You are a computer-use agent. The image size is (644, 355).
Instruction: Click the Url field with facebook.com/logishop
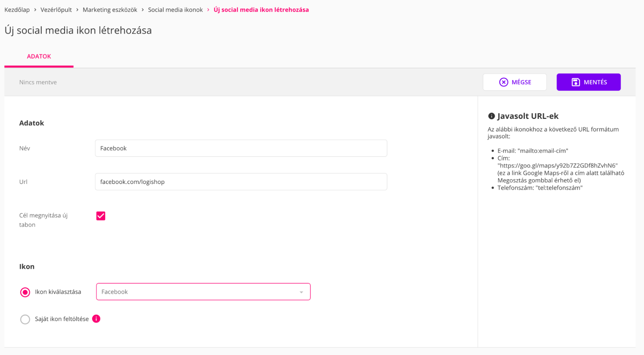241,182
